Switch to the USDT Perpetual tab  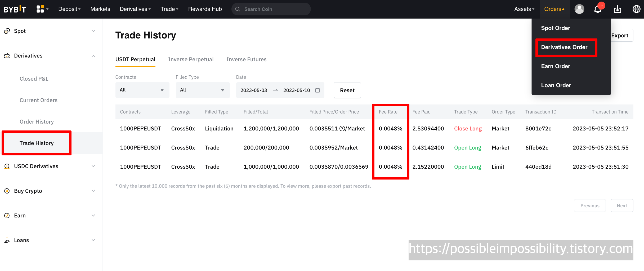[x=135, y=59]
